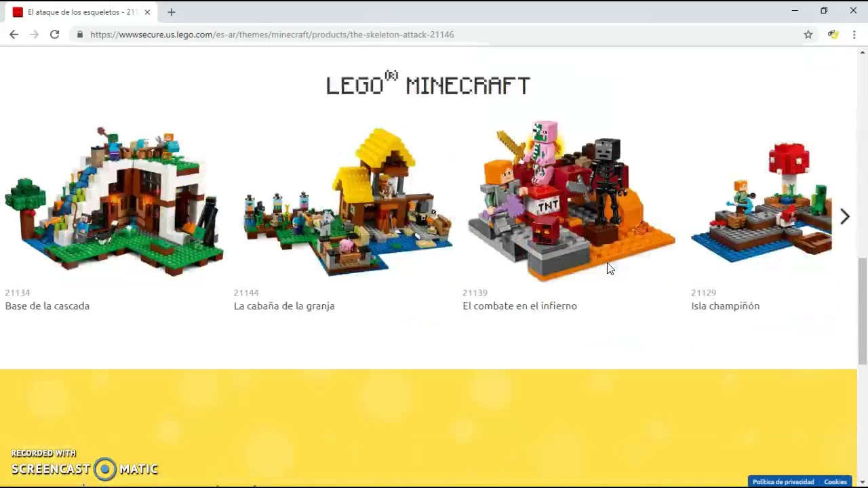Click product number 21129
Image resolution: width=868 pixels, height=488 pixels.
pos(704,293)
